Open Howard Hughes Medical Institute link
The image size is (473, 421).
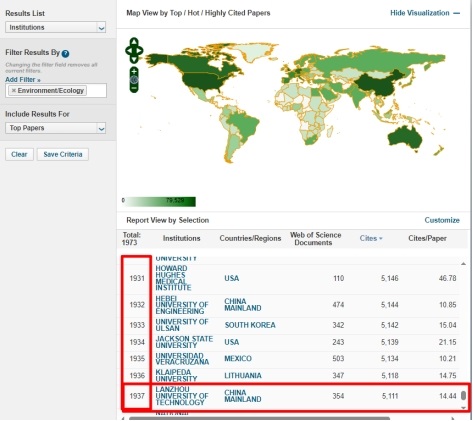click(173, 278)
